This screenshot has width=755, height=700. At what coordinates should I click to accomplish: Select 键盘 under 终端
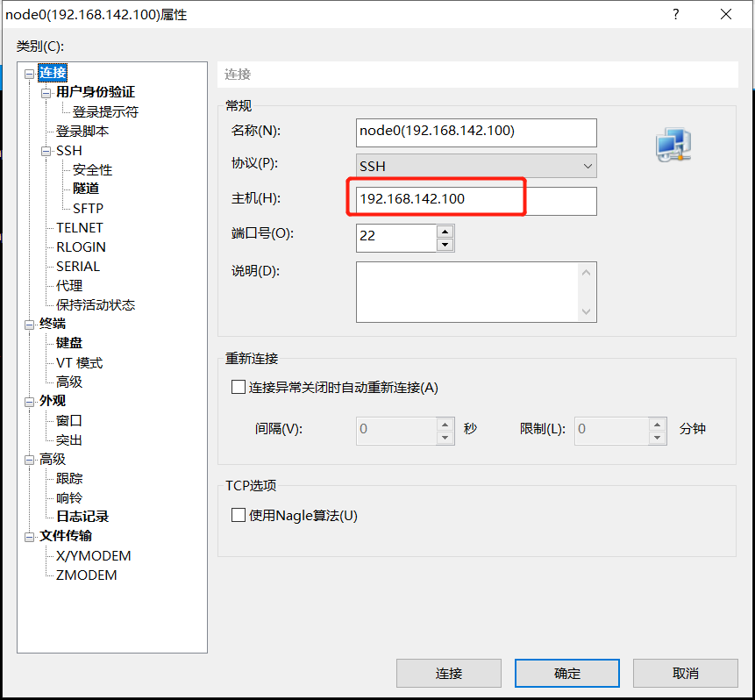click(x=68, y=342)
